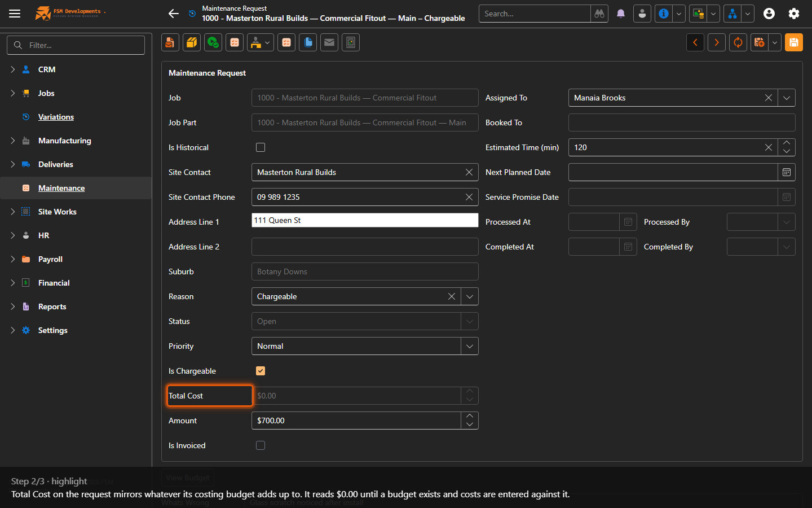
Task: Click the binoculars search icon
Action: click(x=599, y=14)
